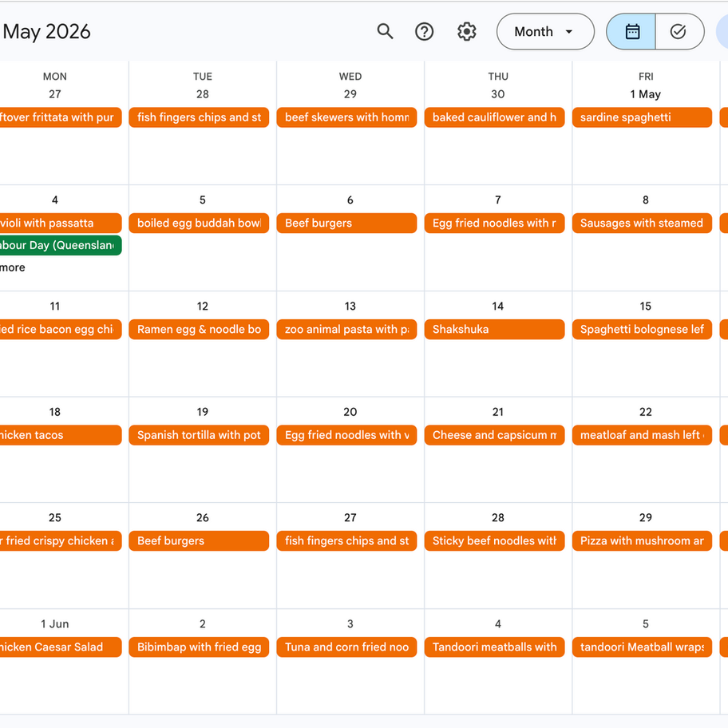
Task: Click the day number 28 in May
Action: pos(498,518)
